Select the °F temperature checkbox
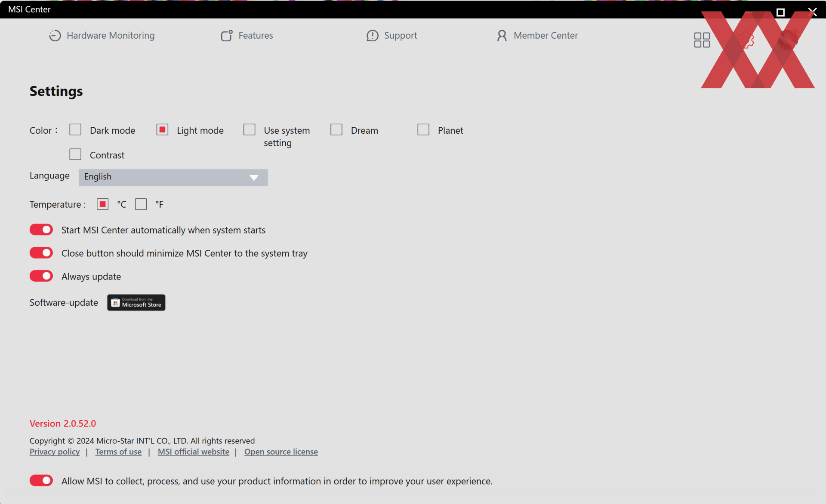 141,204
